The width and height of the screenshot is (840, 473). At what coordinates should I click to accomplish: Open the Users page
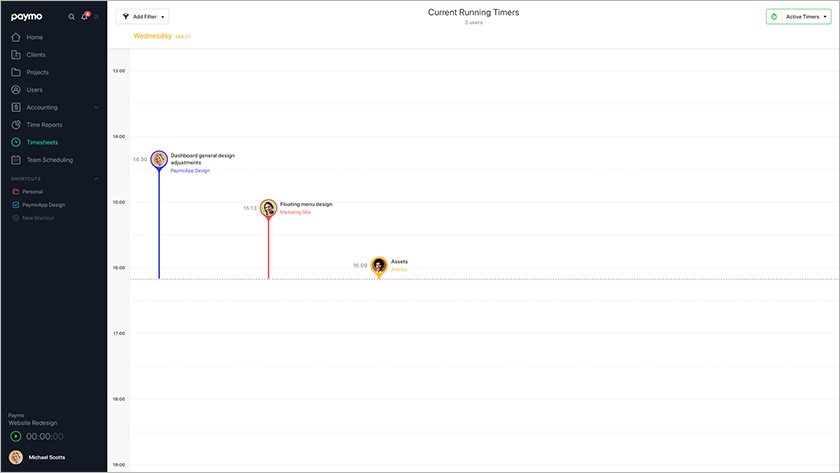pos(34,90)
